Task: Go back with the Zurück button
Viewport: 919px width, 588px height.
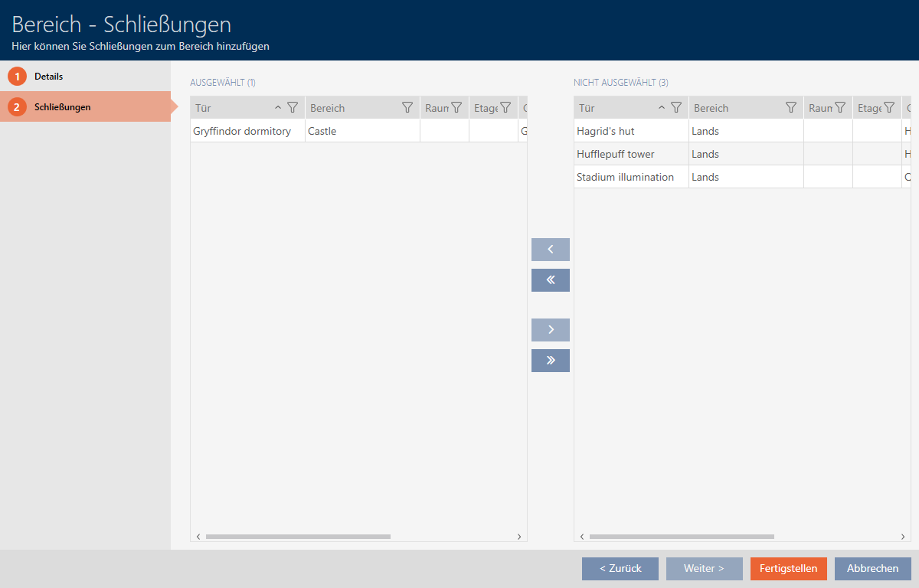Action: [x=620, y=568]
